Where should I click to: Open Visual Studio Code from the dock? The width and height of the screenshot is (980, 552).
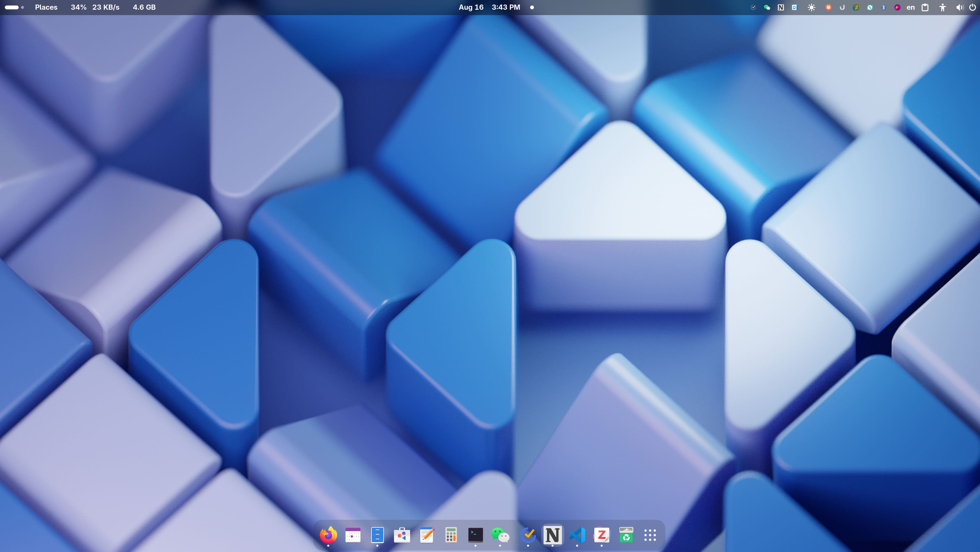pos(577,535)
